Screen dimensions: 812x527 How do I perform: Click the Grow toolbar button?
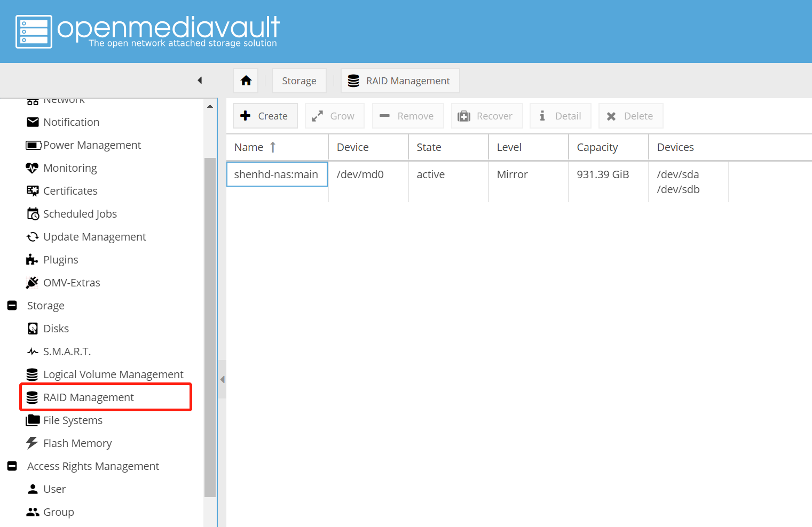[x=334, y=116]
